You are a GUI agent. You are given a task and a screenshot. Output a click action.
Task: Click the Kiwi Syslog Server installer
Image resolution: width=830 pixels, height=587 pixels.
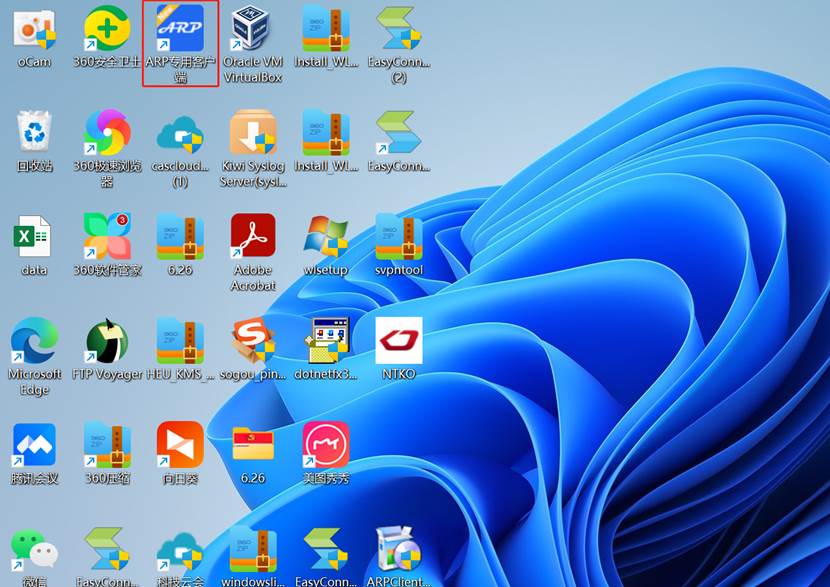click(x=253, y=133)
